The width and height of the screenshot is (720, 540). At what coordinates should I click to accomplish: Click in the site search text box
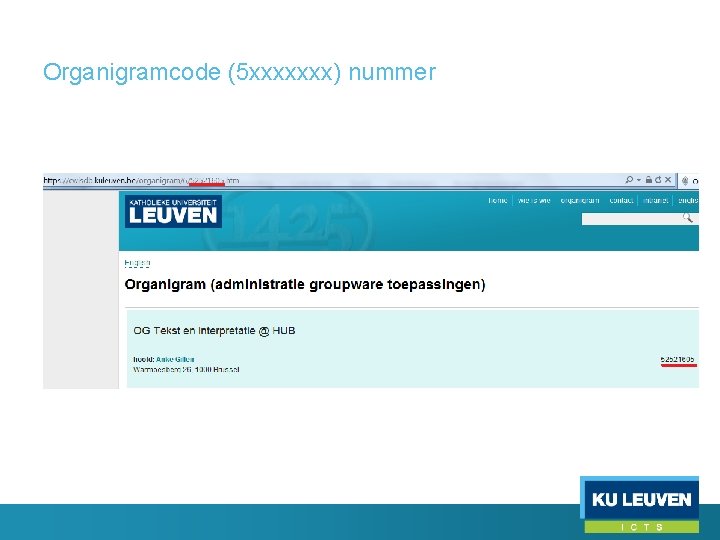coord(631,219)
